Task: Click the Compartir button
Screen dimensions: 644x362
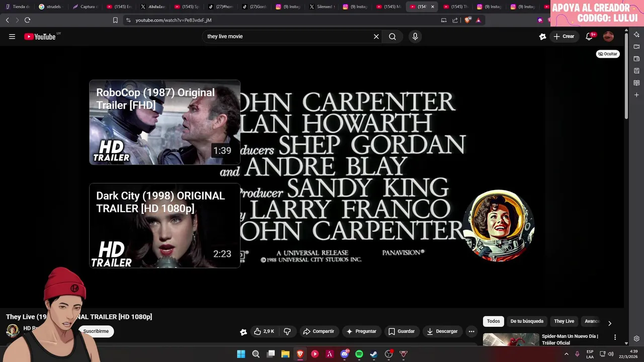Action: pyautogui.click(x=318, y=331)
